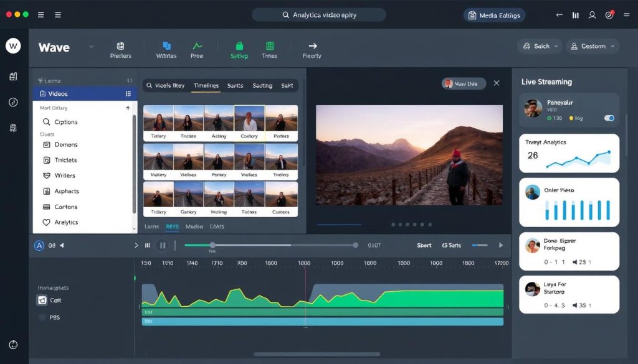The width and height of the screenshot is (638, 364).
Task: Open the Tries grid icon in top toolbar
Action: click(x=270, y=46)
